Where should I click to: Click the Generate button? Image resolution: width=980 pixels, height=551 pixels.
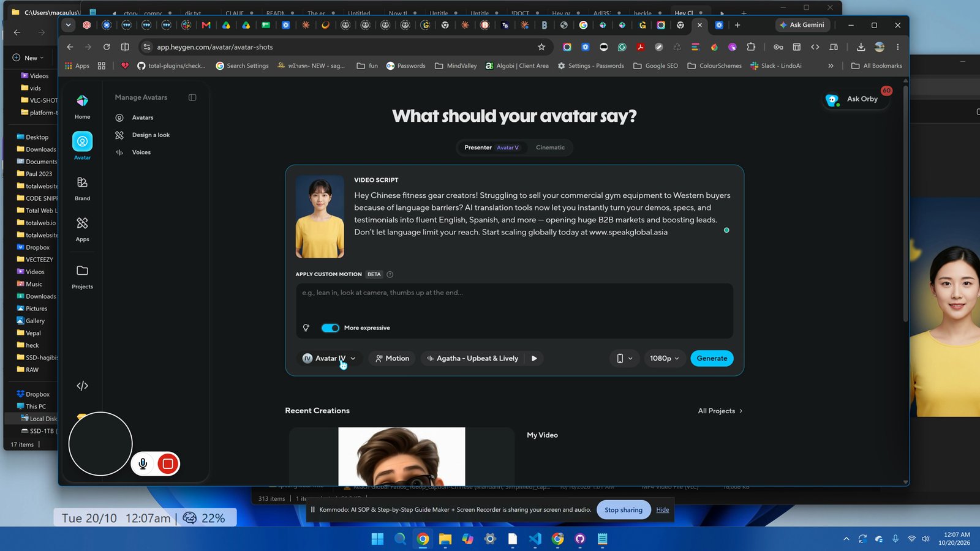712,359
